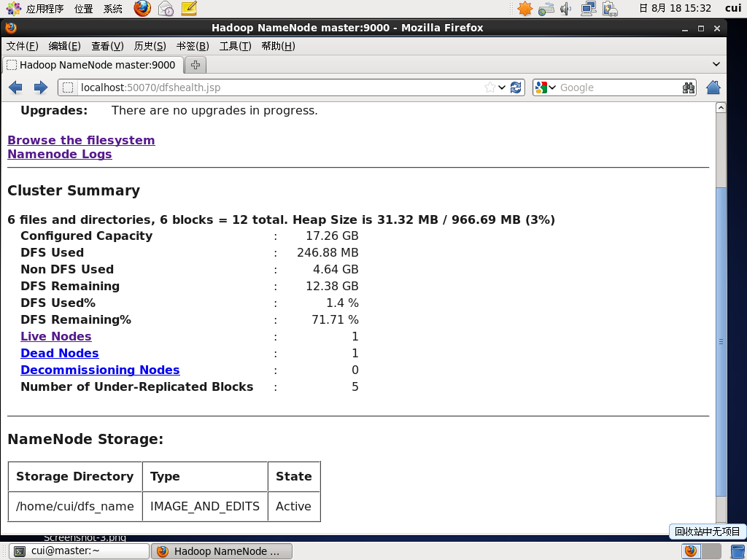The height and width of the screenshot is (560, 747).
Task: Open the 书签(B) menu
Action: [x=193, y=46]
